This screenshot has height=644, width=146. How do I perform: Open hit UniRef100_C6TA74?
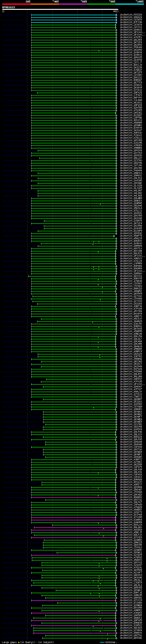coord(131,25)
